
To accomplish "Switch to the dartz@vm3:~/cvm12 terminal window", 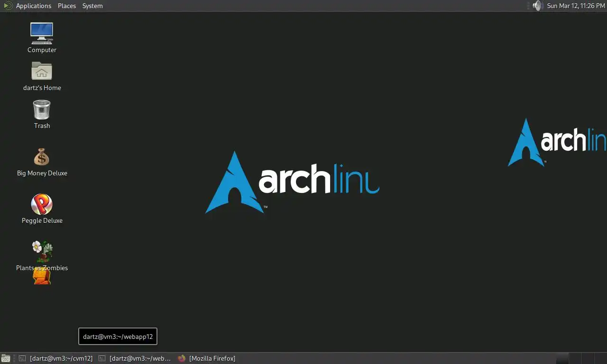I will click(56, 358).
